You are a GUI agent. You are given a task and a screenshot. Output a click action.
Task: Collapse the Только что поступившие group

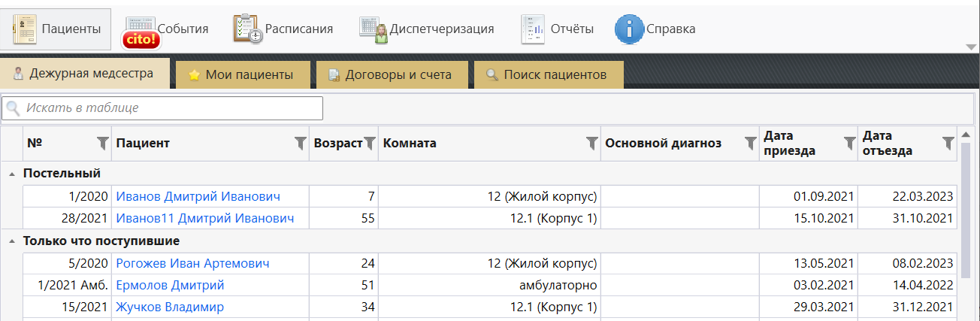(x=11, y=241)
